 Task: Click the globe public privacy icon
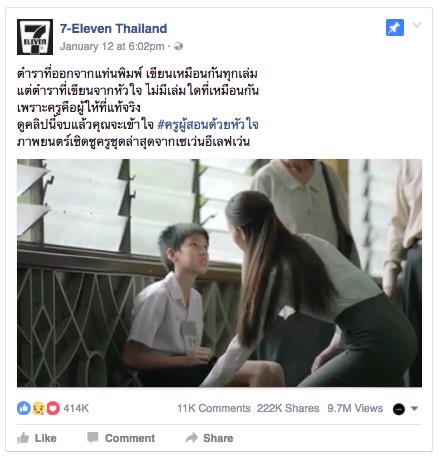pos(178,46)
